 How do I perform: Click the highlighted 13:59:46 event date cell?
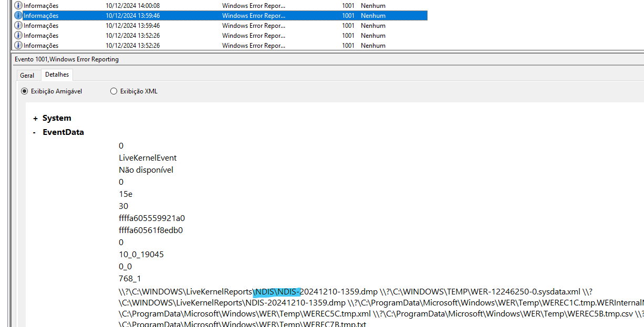(132, 16)
